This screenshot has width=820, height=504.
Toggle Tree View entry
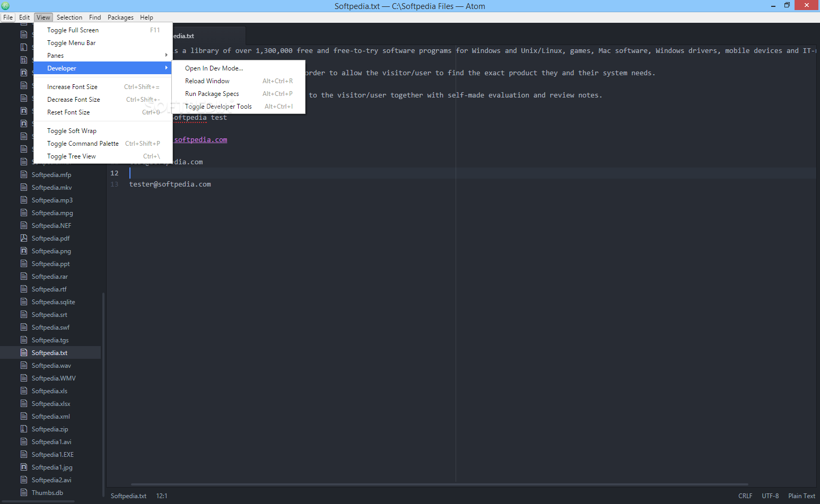[x=103, y=156]
